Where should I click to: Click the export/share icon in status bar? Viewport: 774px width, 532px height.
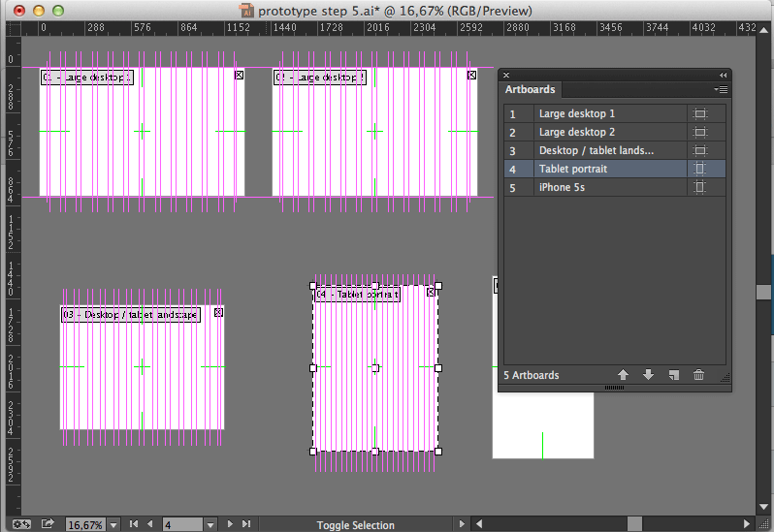(48, 524)
